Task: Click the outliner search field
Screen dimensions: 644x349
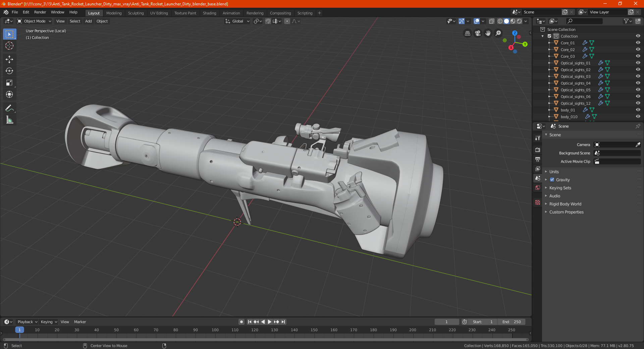Action: [x=584, y=21]
